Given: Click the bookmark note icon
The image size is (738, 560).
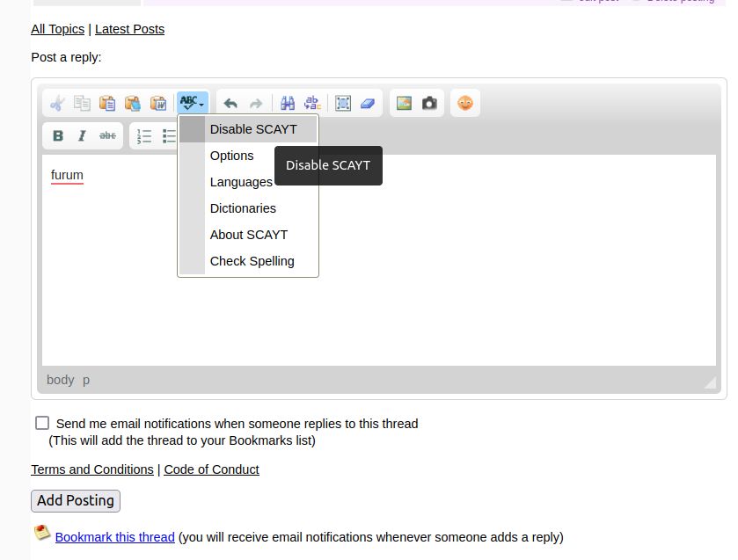Looking at the screenshot, I should coord(42,533).
